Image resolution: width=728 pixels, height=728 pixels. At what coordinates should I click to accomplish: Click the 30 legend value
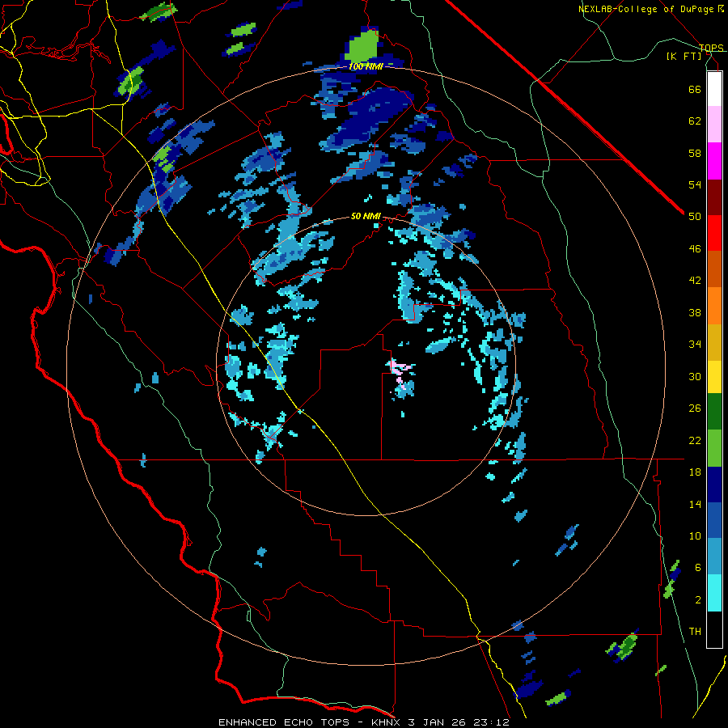[x=695, y=376]
